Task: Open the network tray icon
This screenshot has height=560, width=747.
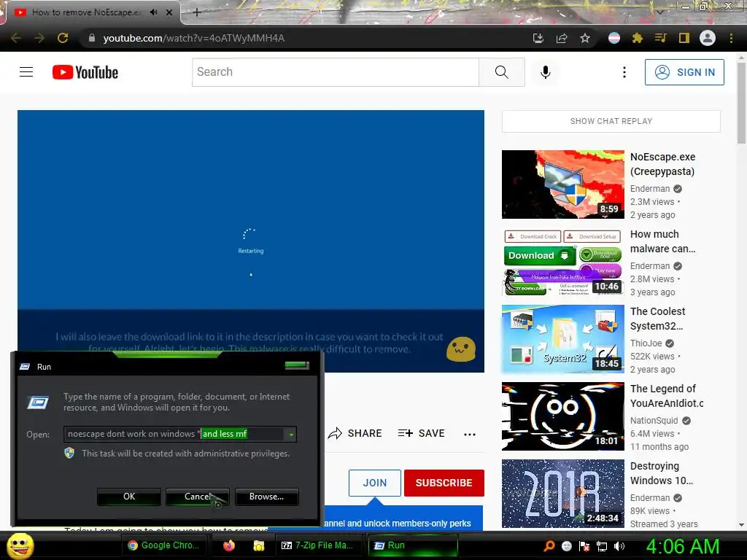Action: coord(602,546)
